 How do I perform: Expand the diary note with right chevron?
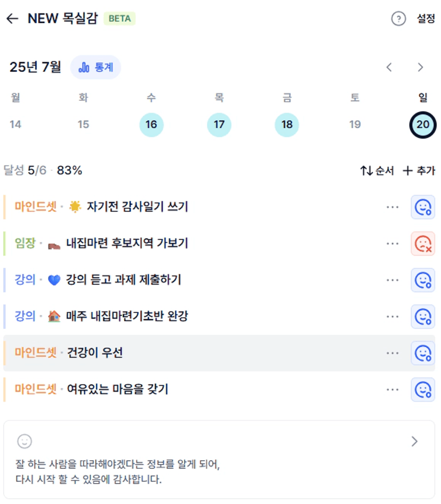pyautogui.click(x=414, y=441)
